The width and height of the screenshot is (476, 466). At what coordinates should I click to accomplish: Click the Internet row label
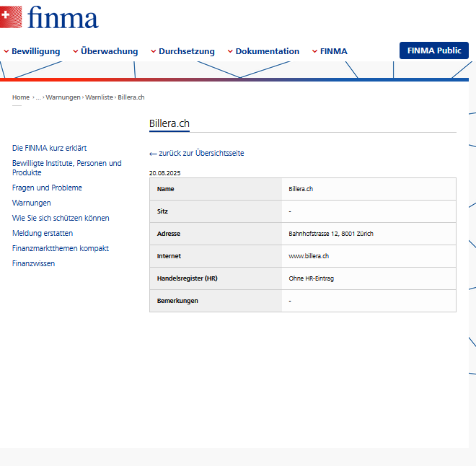point(169,256)
